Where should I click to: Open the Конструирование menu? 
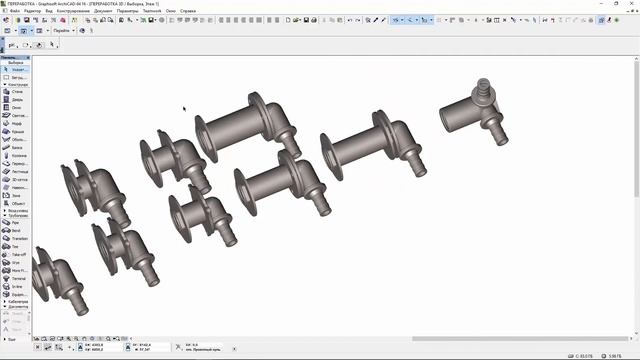[x=73, y=11]
